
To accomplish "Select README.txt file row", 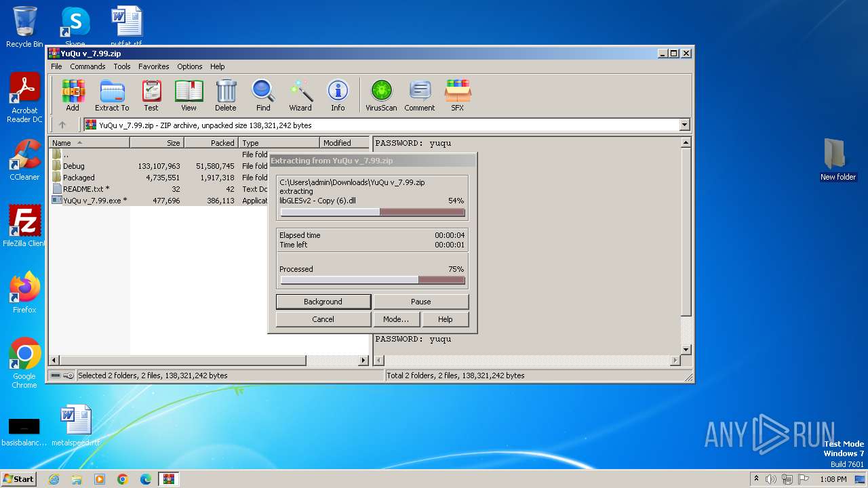I will (x=159, y=189).
